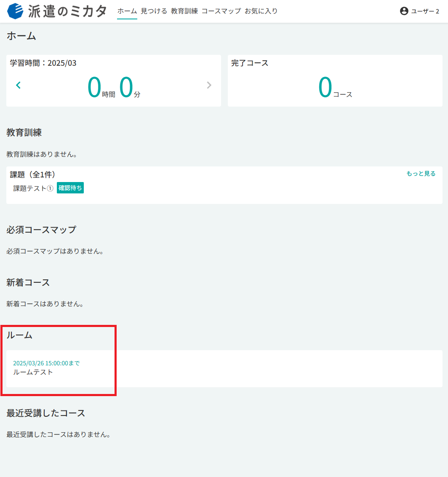
Task: Open the コースマップ navigation item
Action: pyautogui.click(x=221, y=11)
